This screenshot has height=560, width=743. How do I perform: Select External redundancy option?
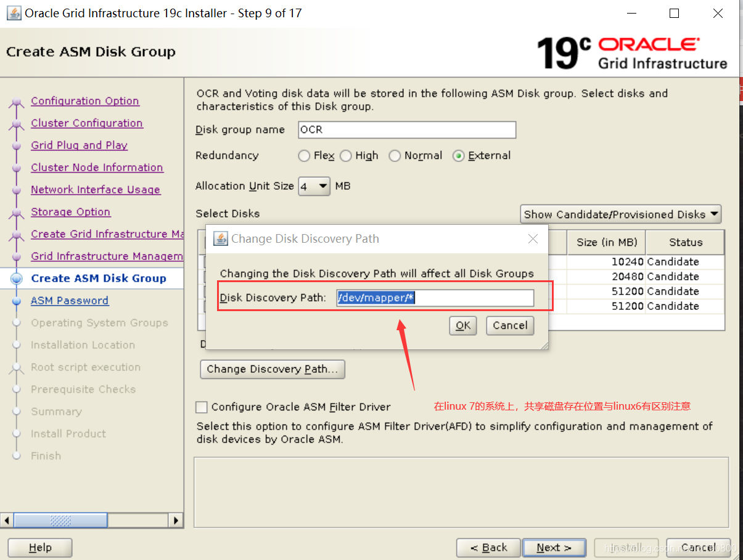[458, 156]
